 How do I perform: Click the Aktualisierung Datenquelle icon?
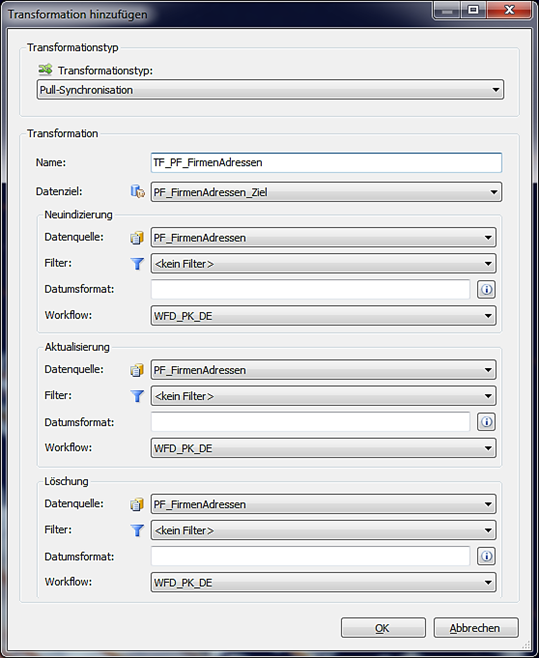coord(137,370)
